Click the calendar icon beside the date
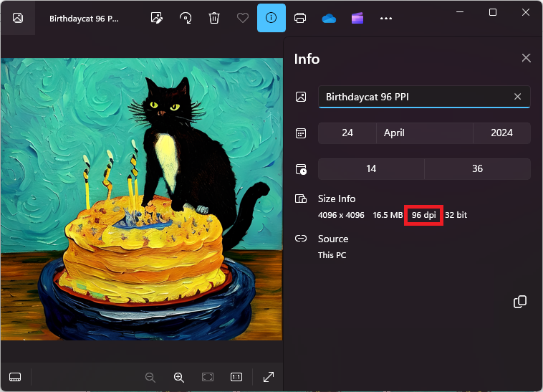Screen dimensions: 543x392 click(301, 133)
